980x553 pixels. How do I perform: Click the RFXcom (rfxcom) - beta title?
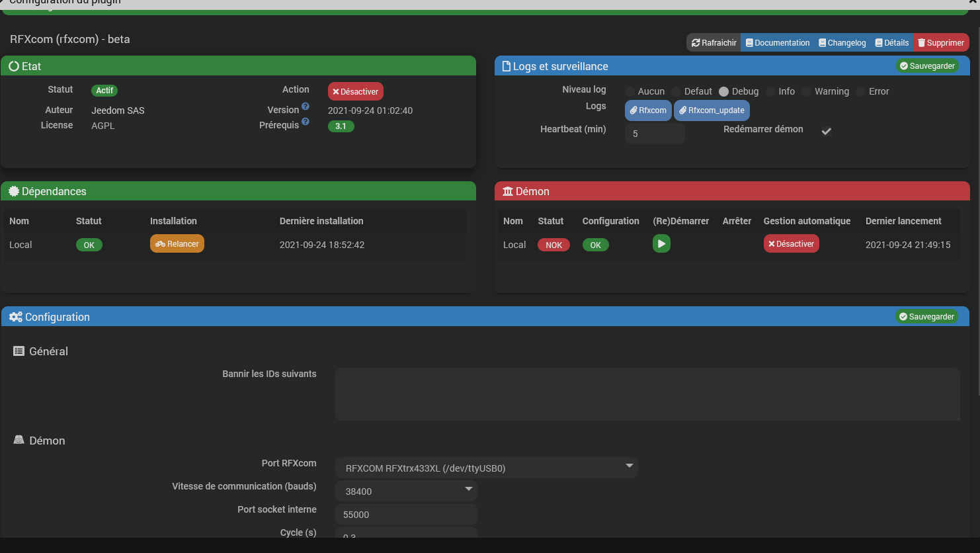coord(70,39)
